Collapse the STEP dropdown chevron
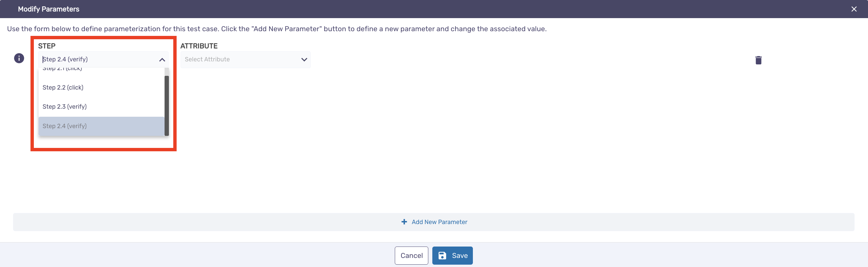 point(162,60)
